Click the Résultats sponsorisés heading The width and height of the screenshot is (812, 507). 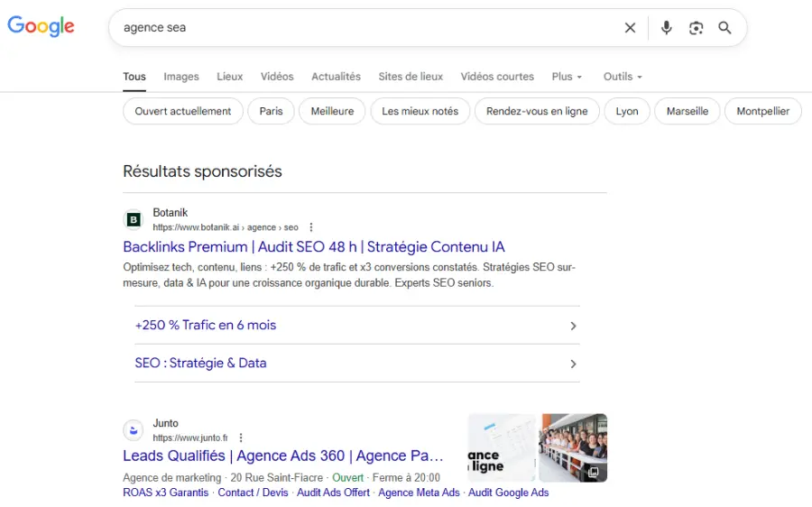202,171
